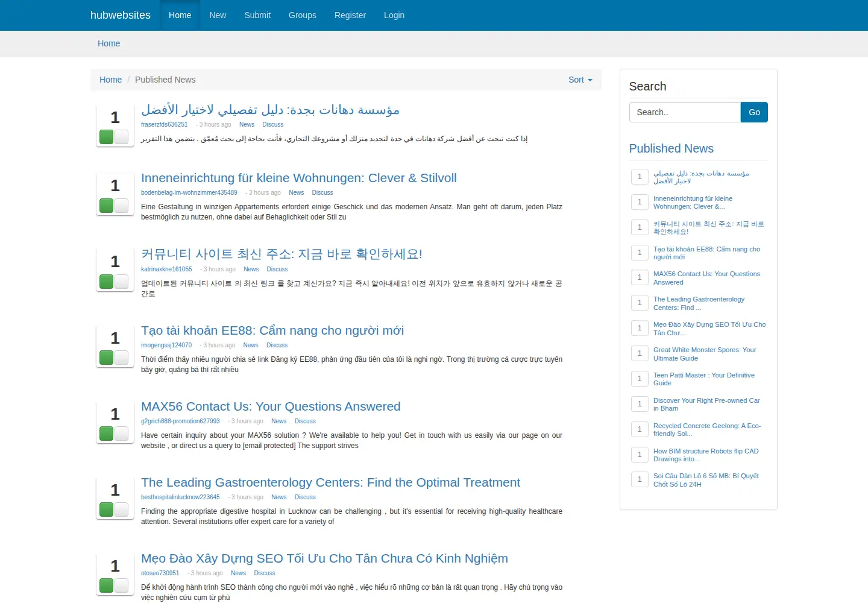The height and width of the screenshot is (603, 868).
Task: Open the New nav item
Action: (x=218, y=15)
